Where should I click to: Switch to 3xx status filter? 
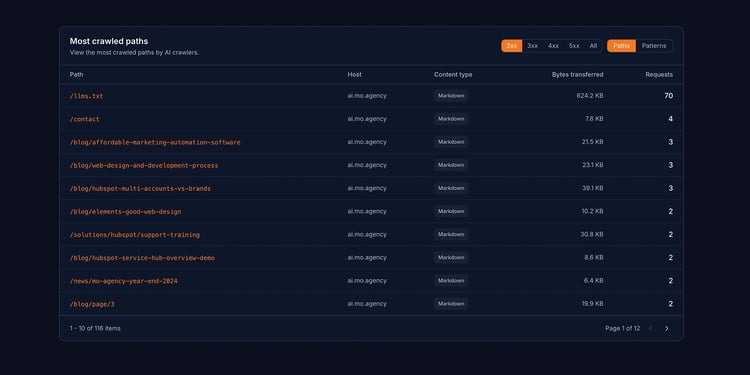[532, 46]
